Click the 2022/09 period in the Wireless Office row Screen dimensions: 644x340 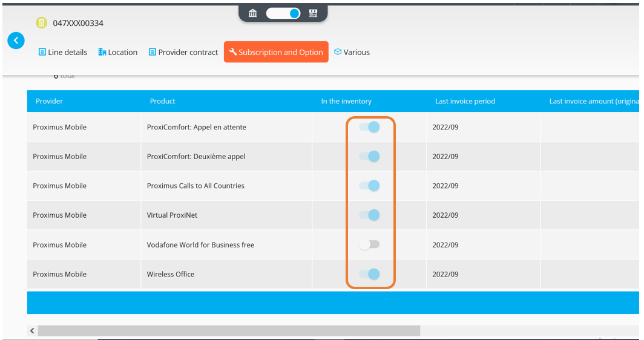pos(445,274)
